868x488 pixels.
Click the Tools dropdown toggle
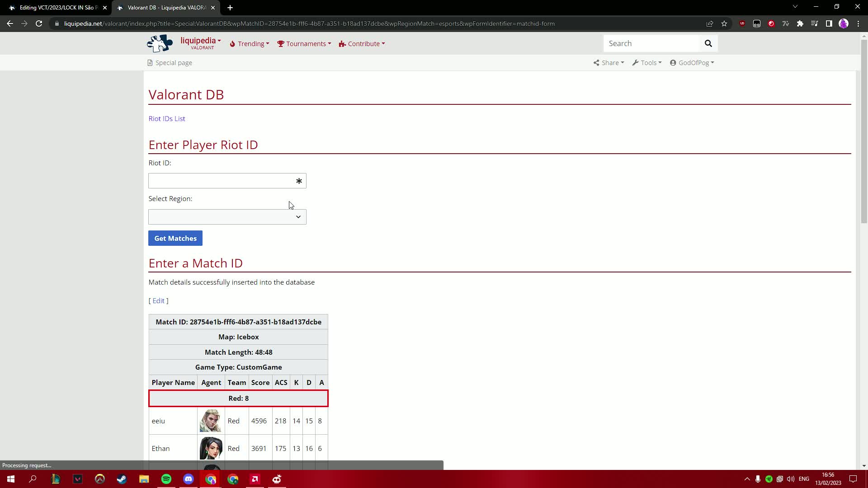tap(647, 62)
